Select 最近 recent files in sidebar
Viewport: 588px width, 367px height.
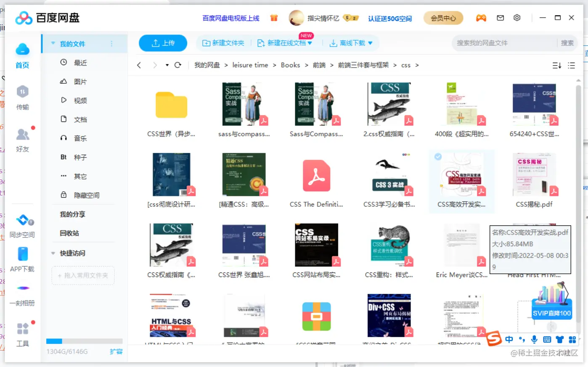point(80,63)
